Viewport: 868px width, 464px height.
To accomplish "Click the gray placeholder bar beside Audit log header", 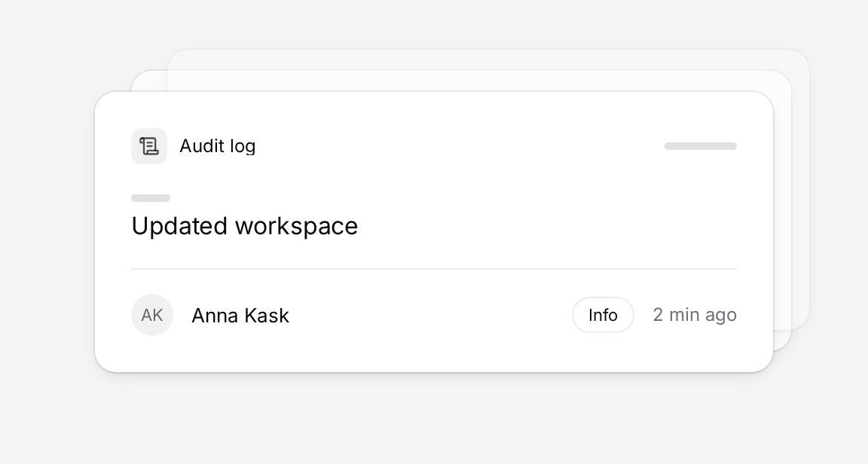I will tap(700, 146).
